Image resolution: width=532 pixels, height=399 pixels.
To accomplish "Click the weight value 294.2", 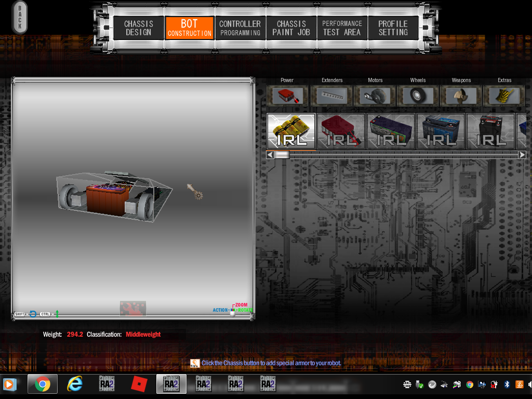I will (75, 335).
